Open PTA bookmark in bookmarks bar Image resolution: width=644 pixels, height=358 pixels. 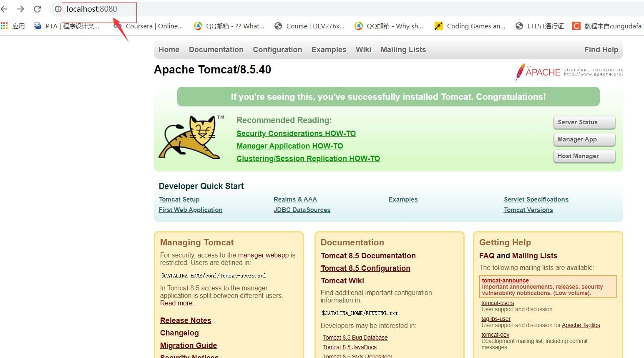(67, 26)
